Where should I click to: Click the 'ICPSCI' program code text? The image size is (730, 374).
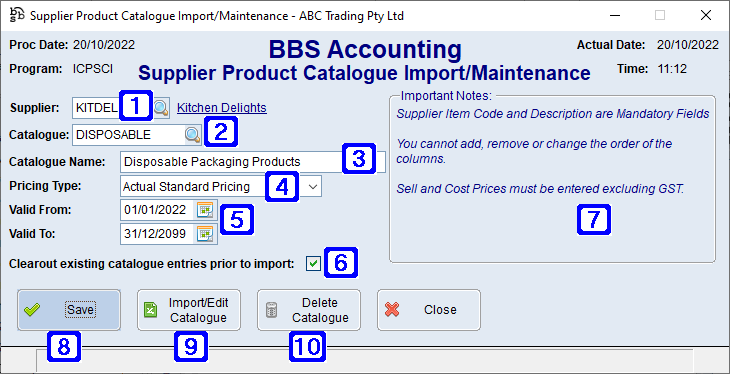pos(93,69)
